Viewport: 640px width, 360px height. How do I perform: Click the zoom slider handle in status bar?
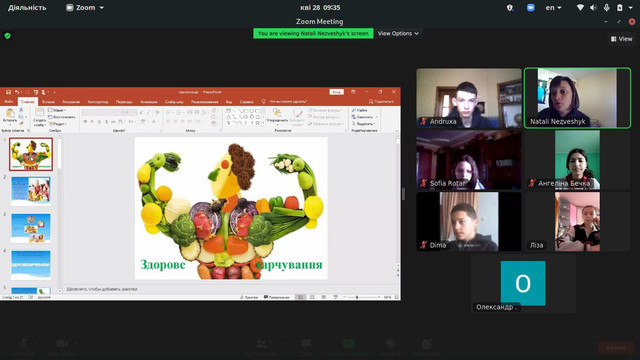click(357, 297)
